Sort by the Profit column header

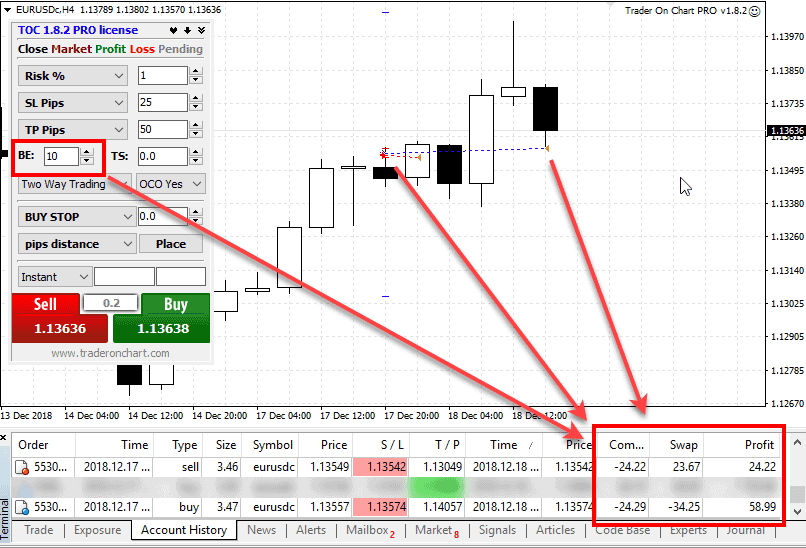click(742, 445)
